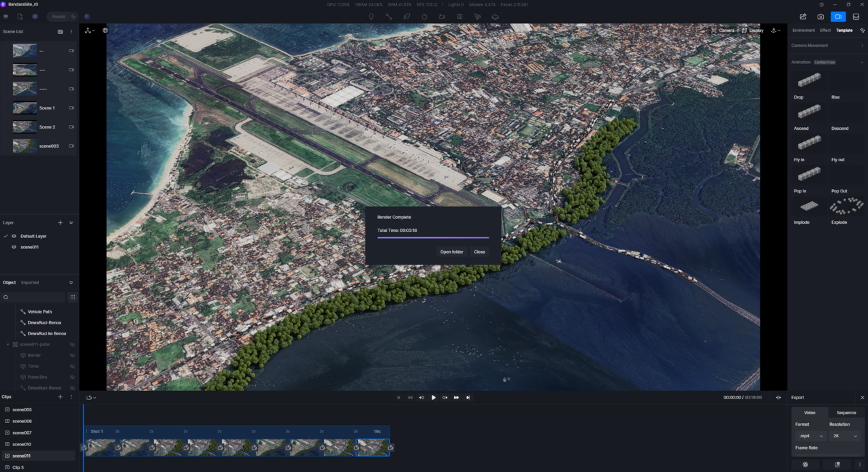Click Open folder in render dialog
Screen dimensions: 868x472
tap(451, 252)
